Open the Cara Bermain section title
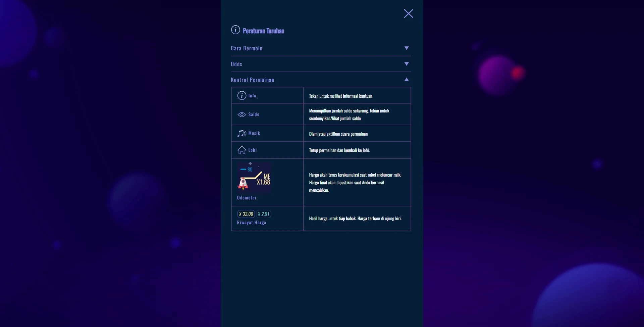 click(x=247, y=48)
